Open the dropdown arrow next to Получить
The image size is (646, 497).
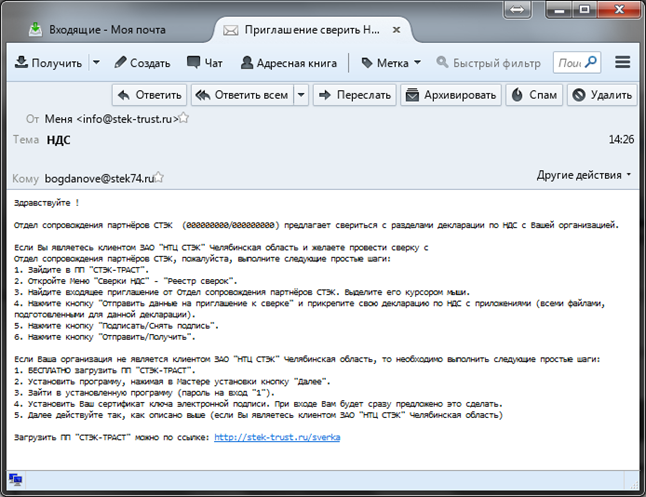[x=96, y=63]
